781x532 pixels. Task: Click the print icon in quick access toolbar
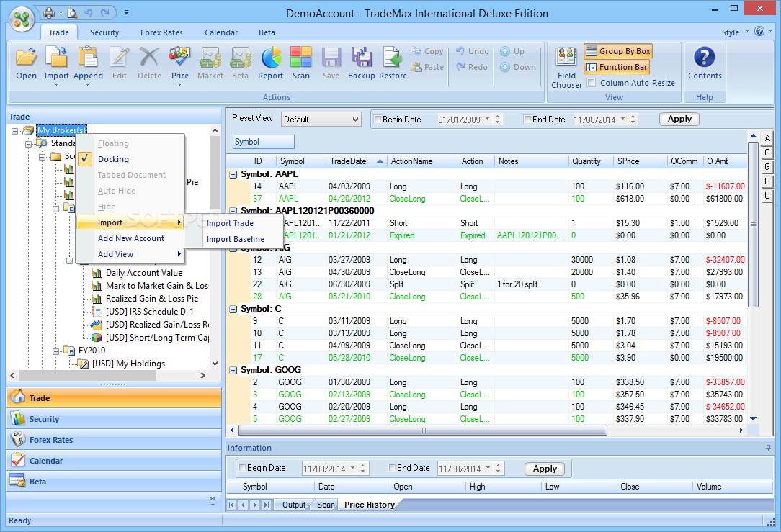point(49,12)
